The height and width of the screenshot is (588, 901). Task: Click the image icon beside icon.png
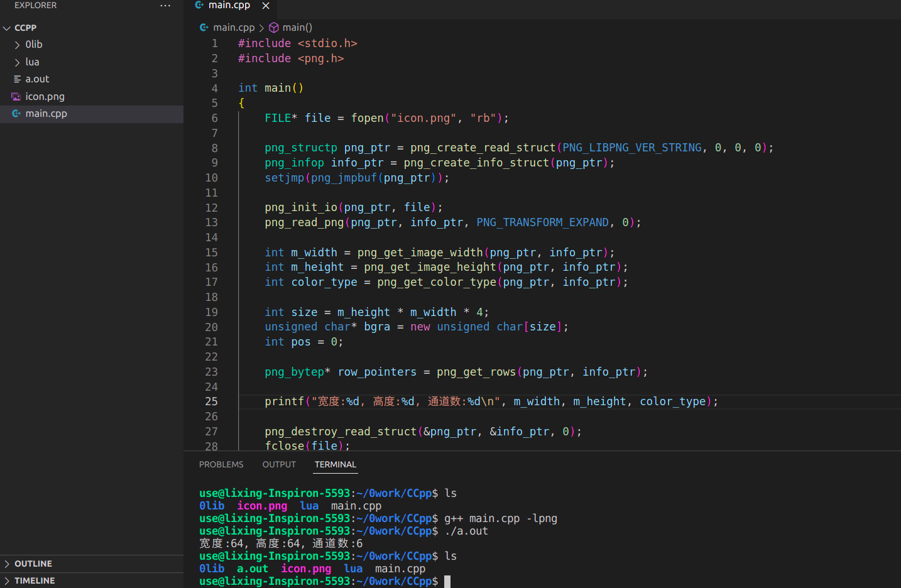point(16,97)
